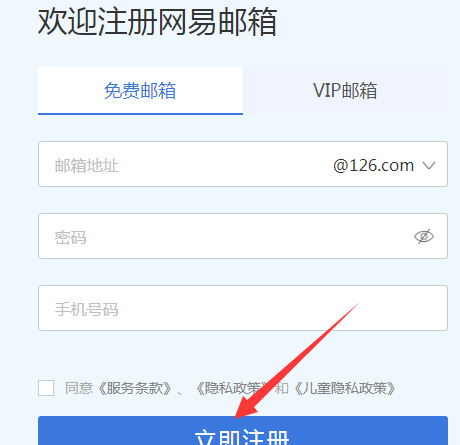This screenshot has width=460, height=445.
Task: Click the 同意 label next to checkbox
Action: pos(78,388)
